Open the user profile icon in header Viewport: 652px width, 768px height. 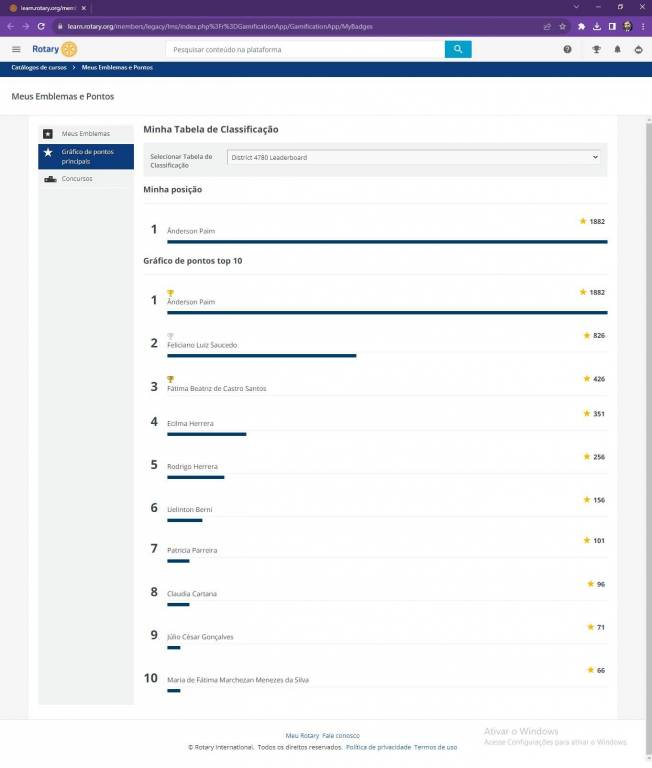[x=638, y=49]
